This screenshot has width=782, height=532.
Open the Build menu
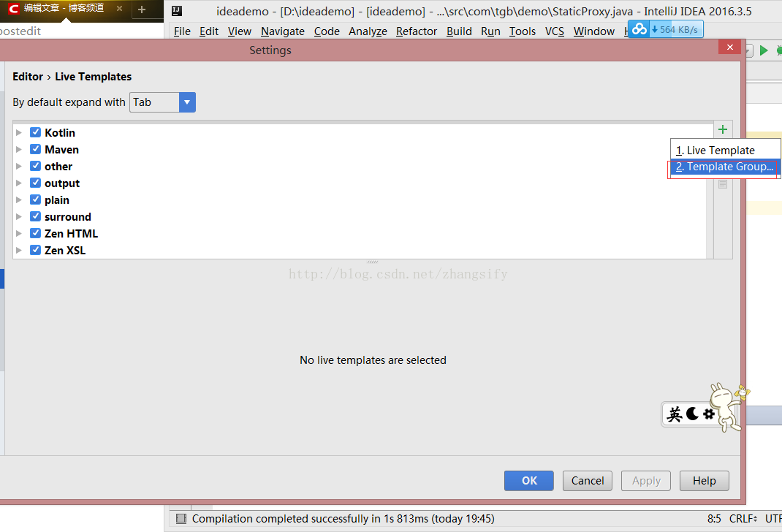click(x=459, y=31)
